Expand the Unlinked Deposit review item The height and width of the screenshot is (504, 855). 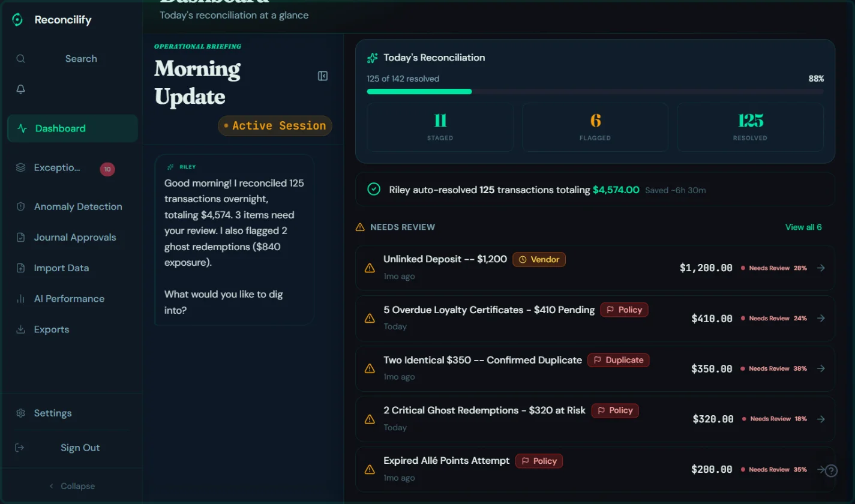[x=822, y=268]
